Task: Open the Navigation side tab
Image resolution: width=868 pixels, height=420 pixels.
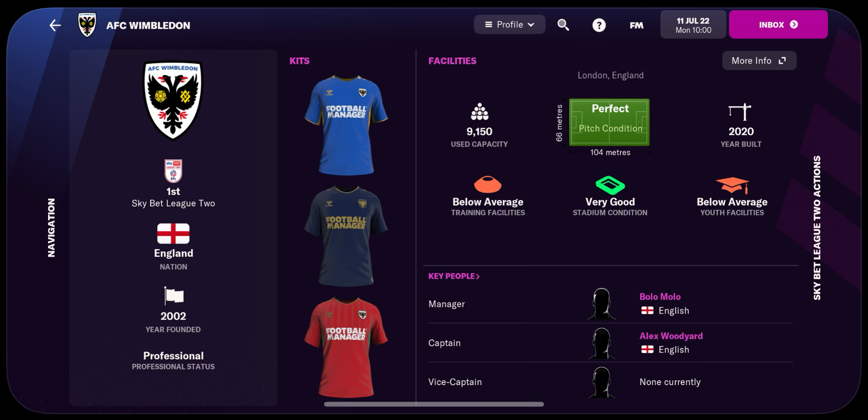Action: click(x=51, y=228)
